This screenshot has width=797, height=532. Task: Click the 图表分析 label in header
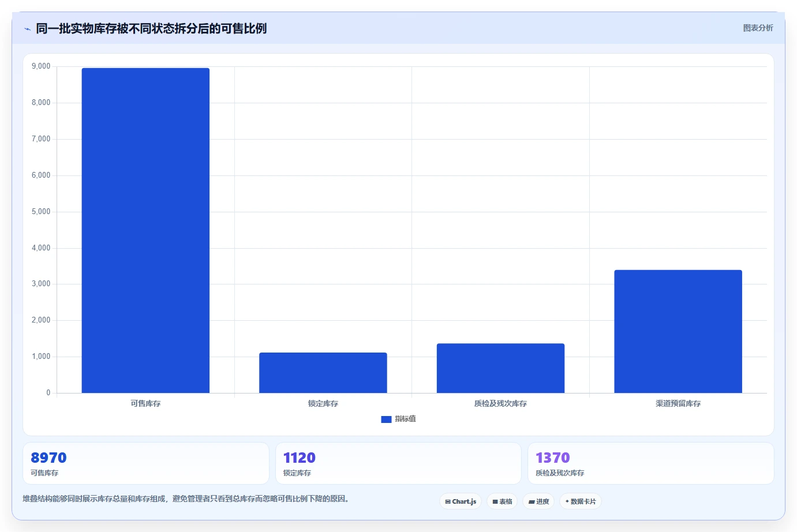758,28
